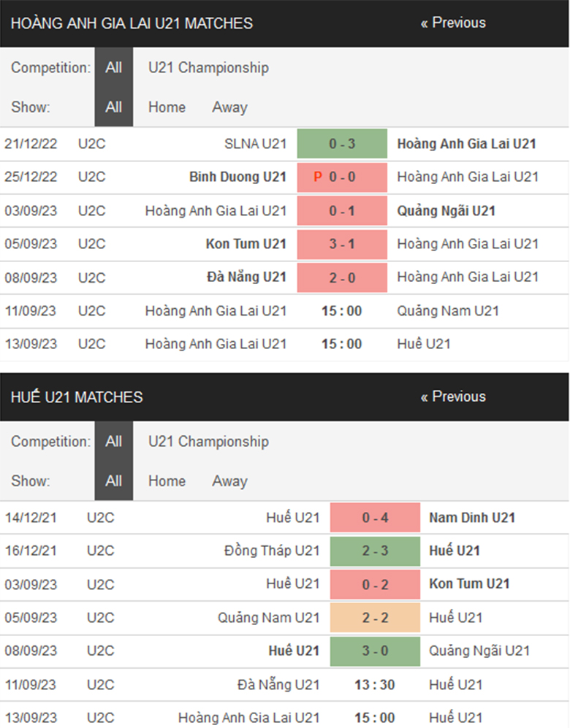
Task: Click the Đà Nẵng U21 2-0 score
Action: pos(341,277)
